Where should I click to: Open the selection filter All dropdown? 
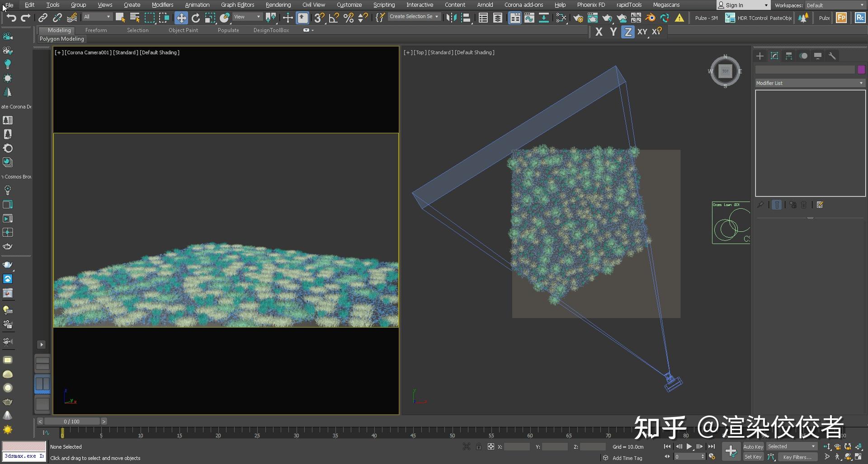(96, 16)
